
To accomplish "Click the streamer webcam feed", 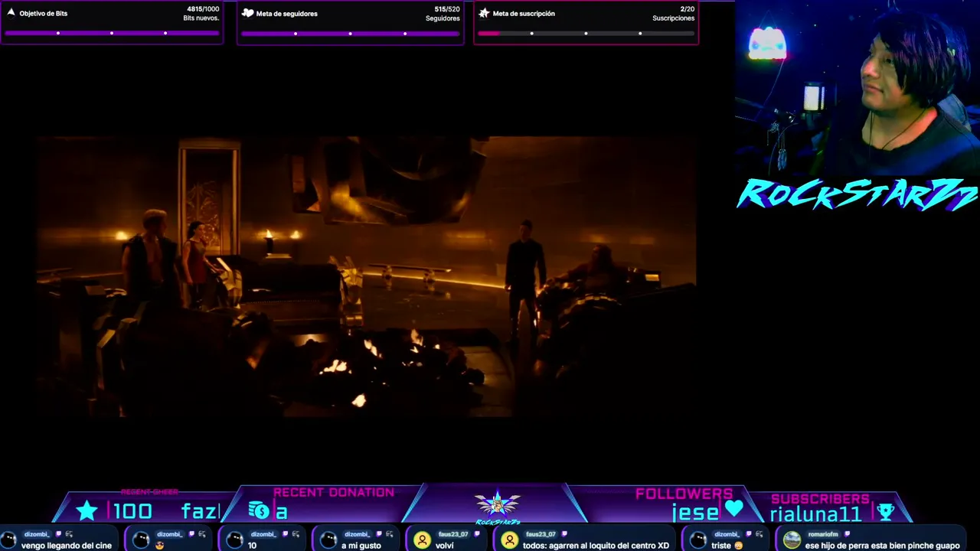I will click(x=857, y=88).
